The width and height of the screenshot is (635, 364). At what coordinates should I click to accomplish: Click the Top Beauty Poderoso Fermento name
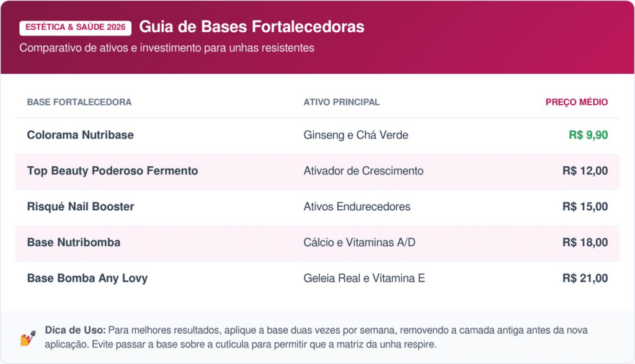point(112,171)
